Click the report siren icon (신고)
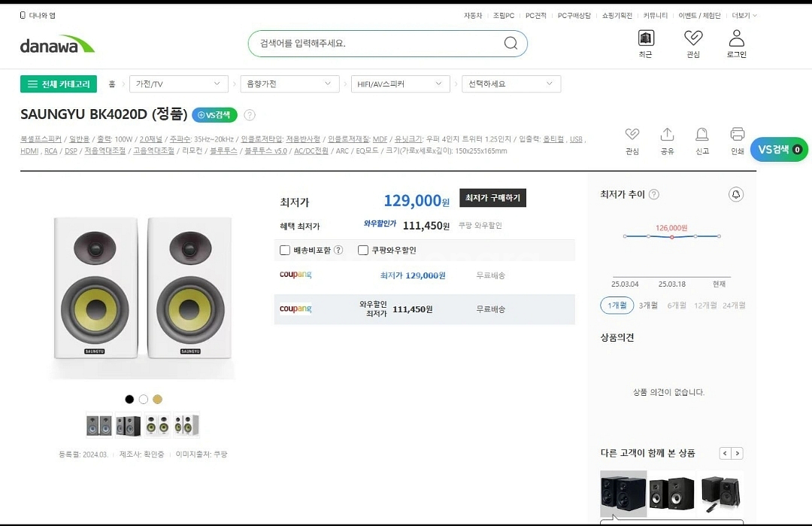 (x=701, y=134)
